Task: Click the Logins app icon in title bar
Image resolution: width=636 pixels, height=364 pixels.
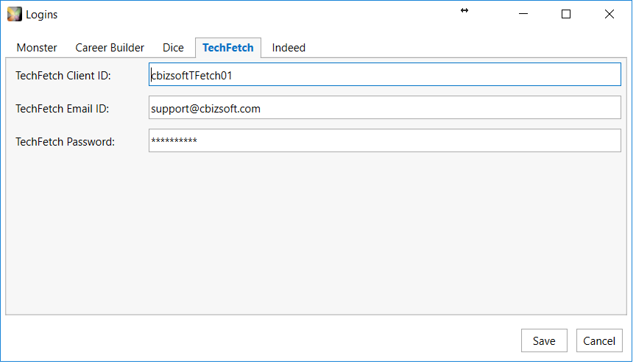Action: click(x=15, y=14)
